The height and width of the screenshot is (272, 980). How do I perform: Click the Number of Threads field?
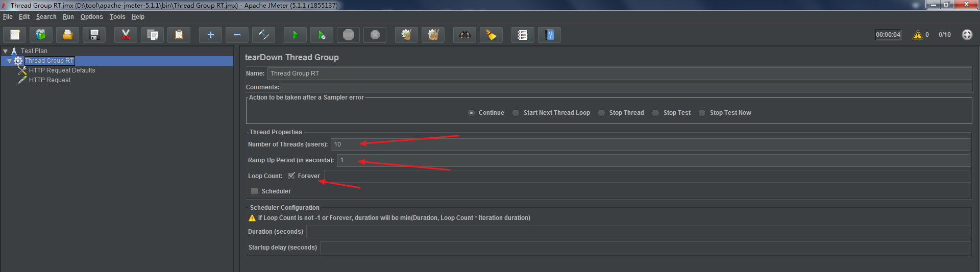(x=650, y=144)
